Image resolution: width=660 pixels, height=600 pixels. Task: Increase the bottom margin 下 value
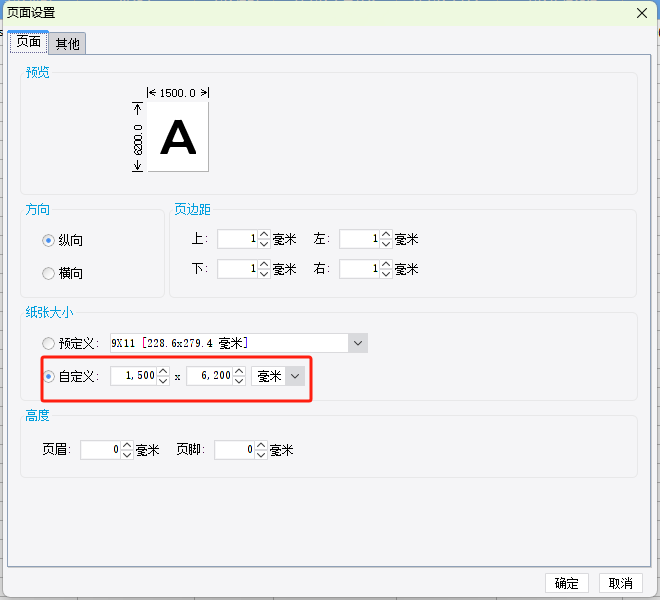click(264, 264)
